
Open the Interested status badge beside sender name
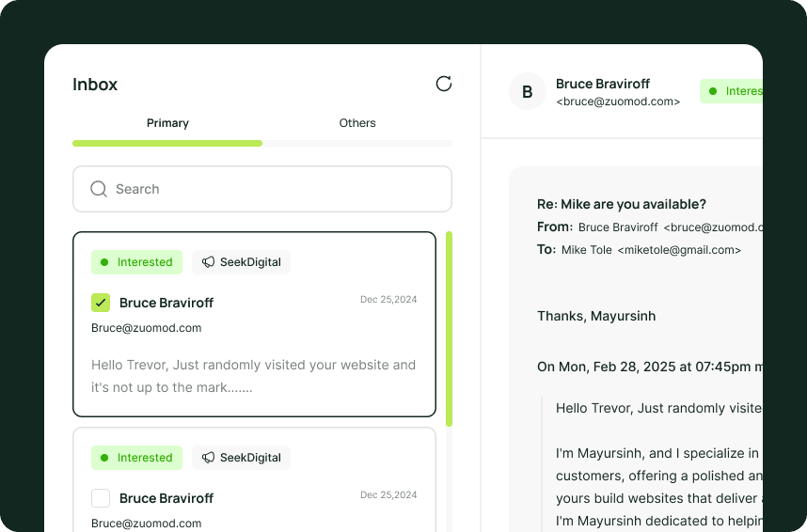pos(736,91)
